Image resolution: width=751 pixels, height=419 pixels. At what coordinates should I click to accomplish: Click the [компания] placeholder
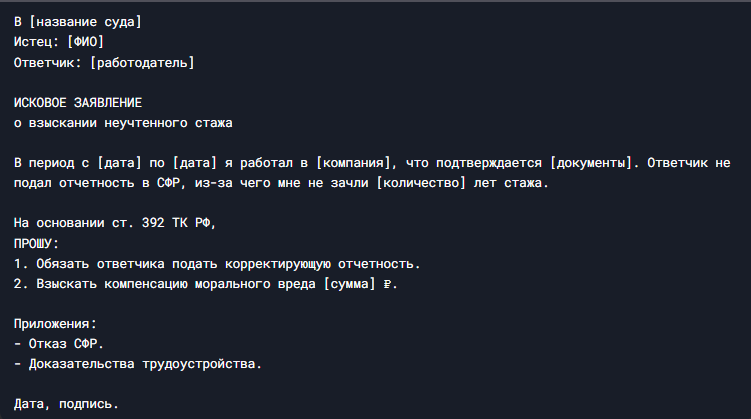[353, 163]
